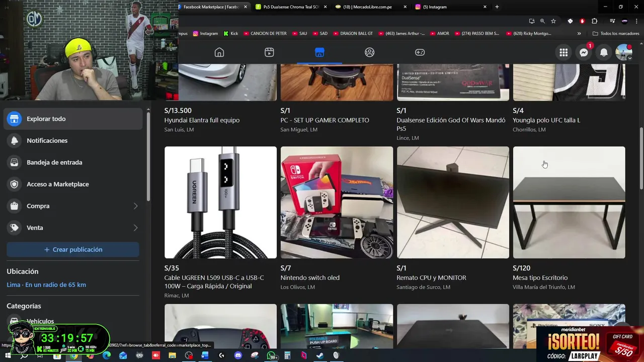
Task: Go to the Facebook Home icon
Action: (x=219, y=52)
